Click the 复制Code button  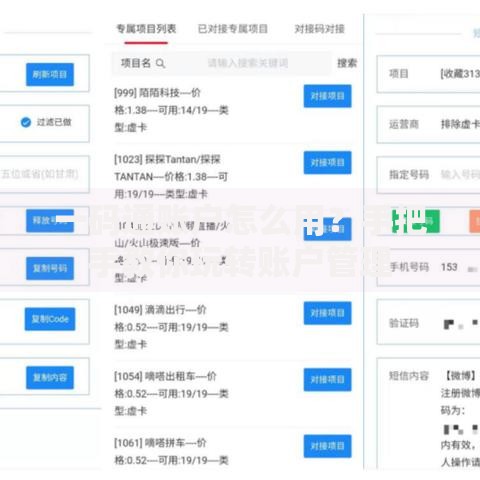point(50,319)
